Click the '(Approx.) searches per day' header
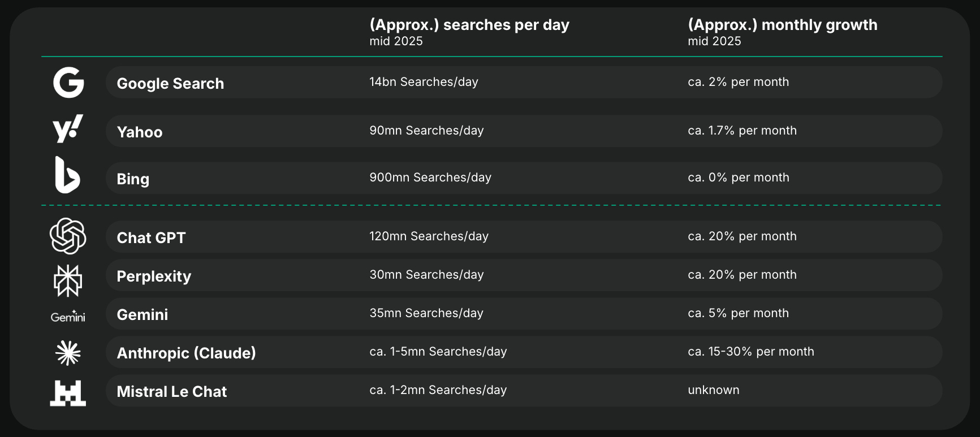 pos(469,25)
